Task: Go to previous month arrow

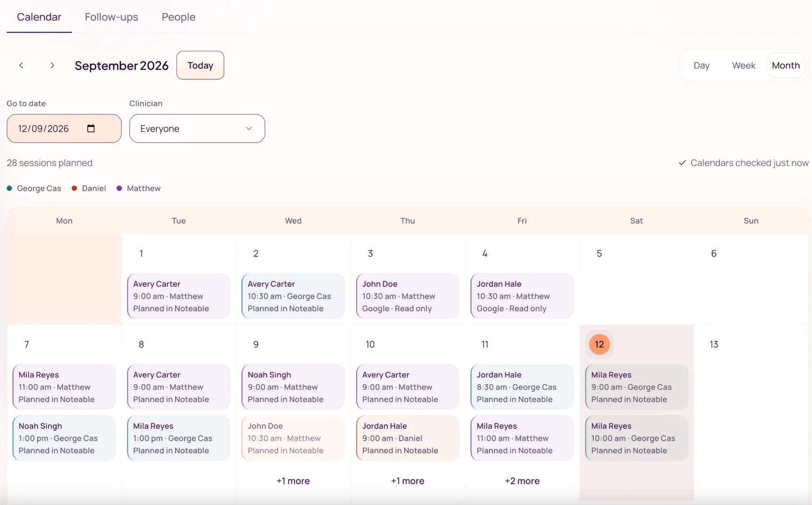Action: pos(21,65)
